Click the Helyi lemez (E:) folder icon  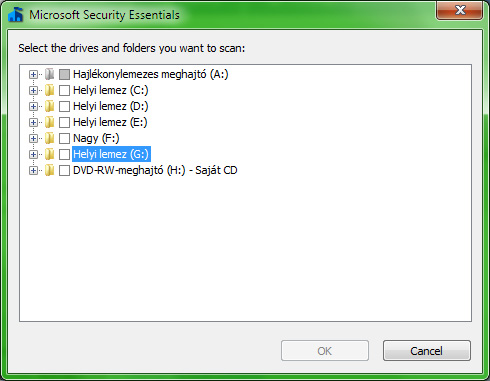(49, 122)
